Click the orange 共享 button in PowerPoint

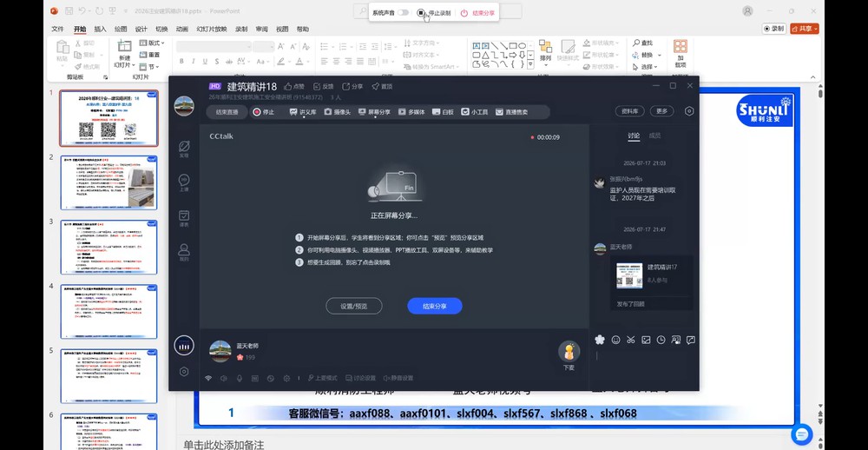805,29
